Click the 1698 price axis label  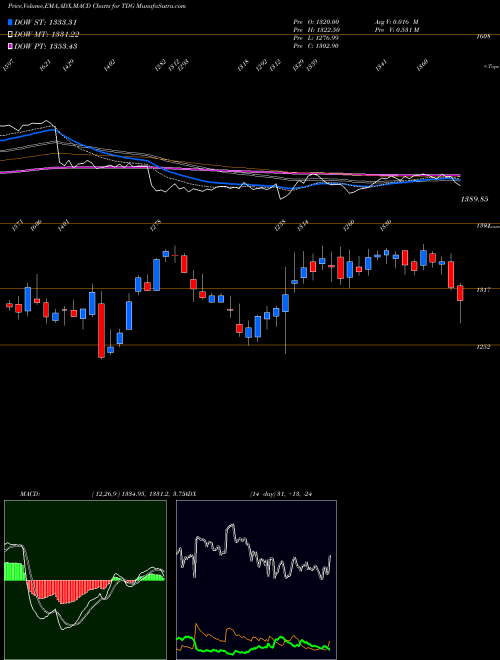click(483, 37)
